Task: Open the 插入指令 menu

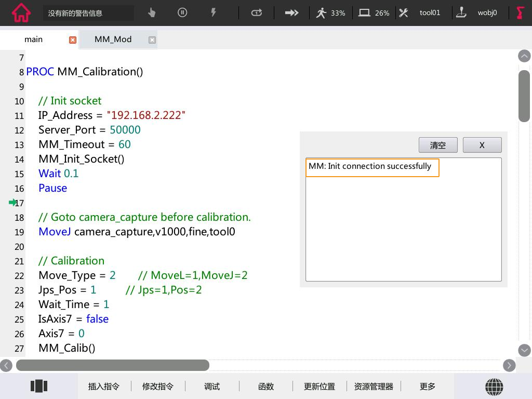Action: click(x=103, y=387)
